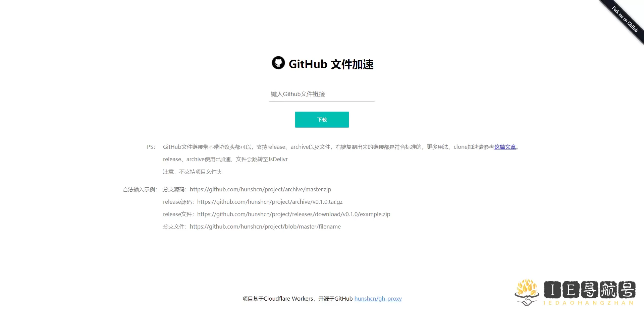Click the master.zip branch source example URL
644x314 pixels.
pos(260,189)
